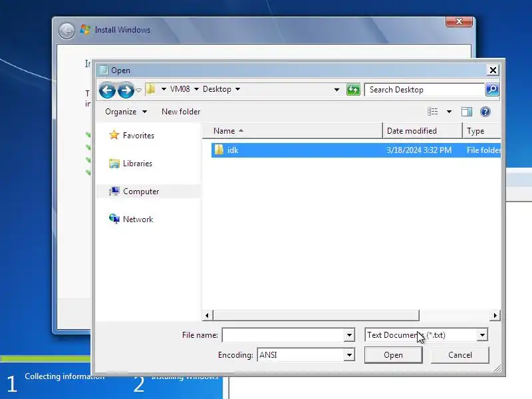Click the Forward arrow in Open dialog
The height and width of the screenshot is (399, 532).
tap(126, 90)
